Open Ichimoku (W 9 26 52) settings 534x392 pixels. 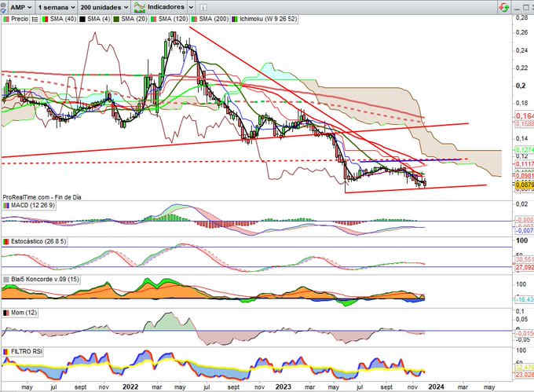268,19
